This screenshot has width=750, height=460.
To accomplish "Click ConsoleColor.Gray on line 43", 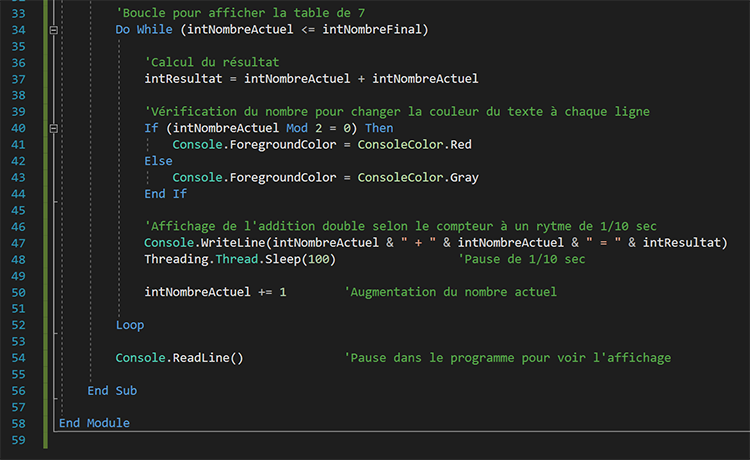I will (418, 177).
